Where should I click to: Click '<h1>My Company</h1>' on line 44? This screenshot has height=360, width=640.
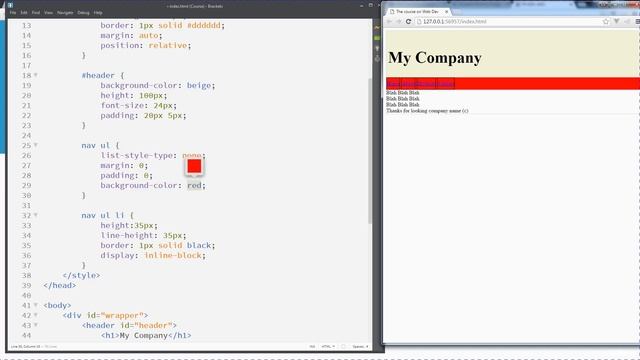coord(146,335)
